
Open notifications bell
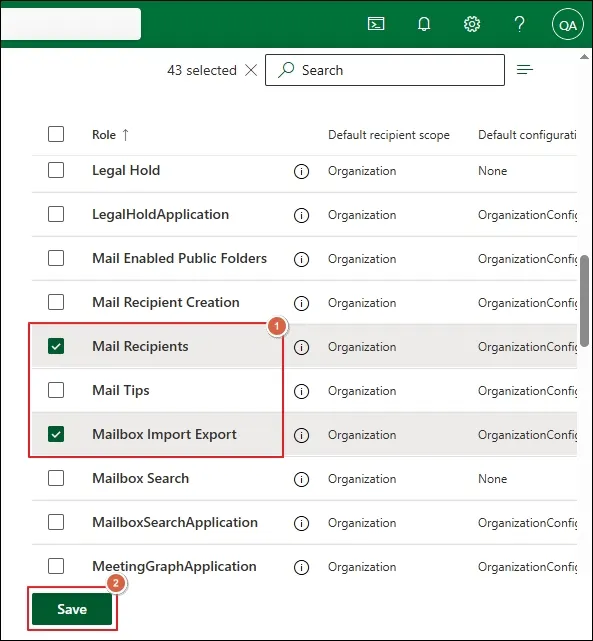coord(424,24)
